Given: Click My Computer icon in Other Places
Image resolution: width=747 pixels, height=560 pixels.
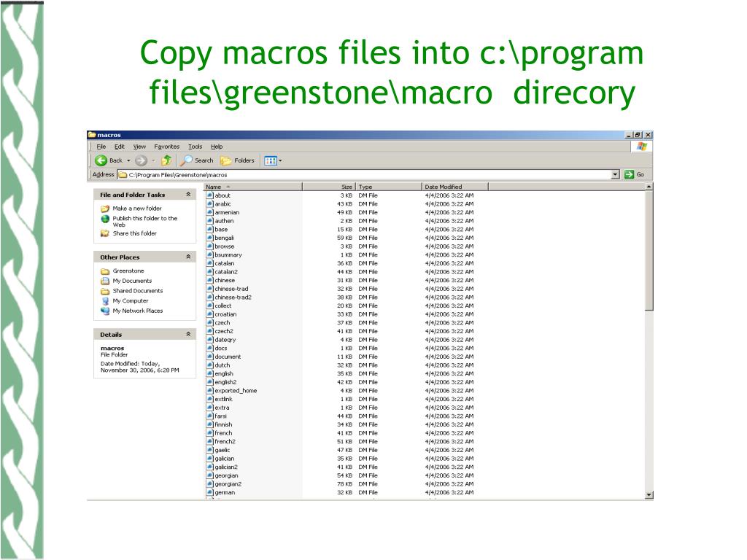Looking at the screenshot, I should (105, 301).
